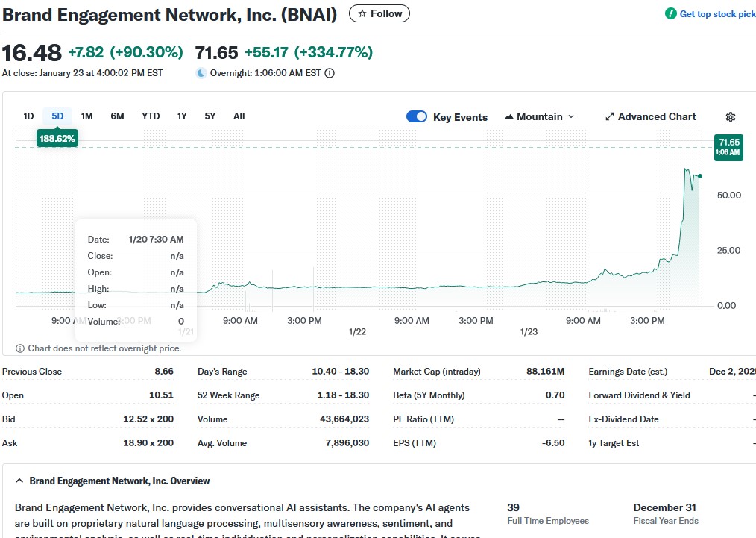Select the 1D chart range
The image size is (756, 538).
[28, 116]
